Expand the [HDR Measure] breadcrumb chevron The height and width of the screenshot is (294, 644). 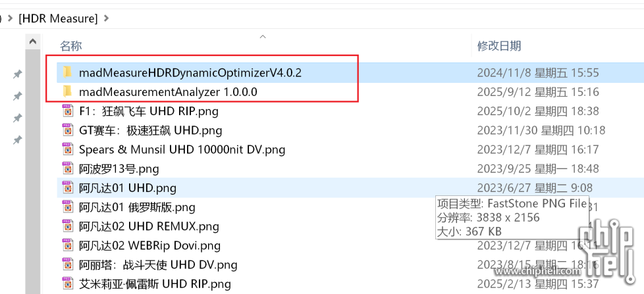click(x=107, y=18)
